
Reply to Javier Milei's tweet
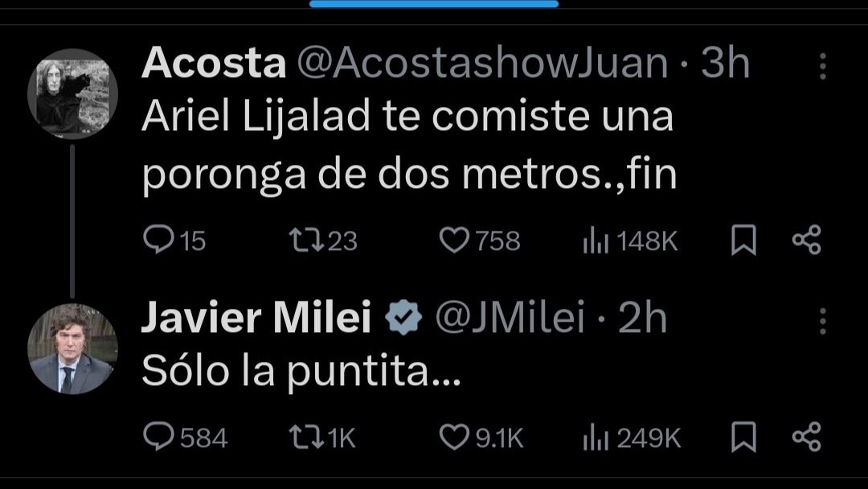(158, 437)
